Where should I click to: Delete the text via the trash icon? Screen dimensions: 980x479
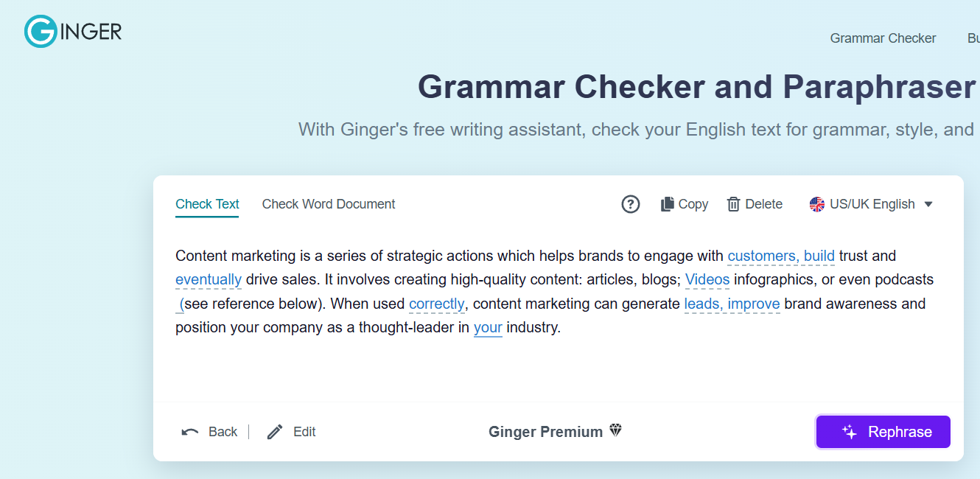(735, 204)
